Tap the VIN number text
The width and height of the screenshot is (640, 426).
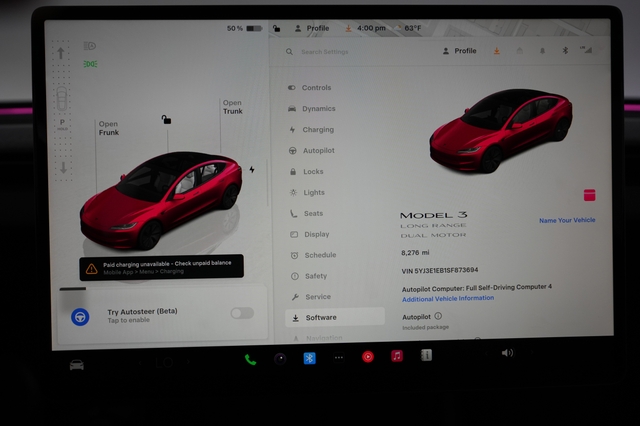tap(440, 271)
